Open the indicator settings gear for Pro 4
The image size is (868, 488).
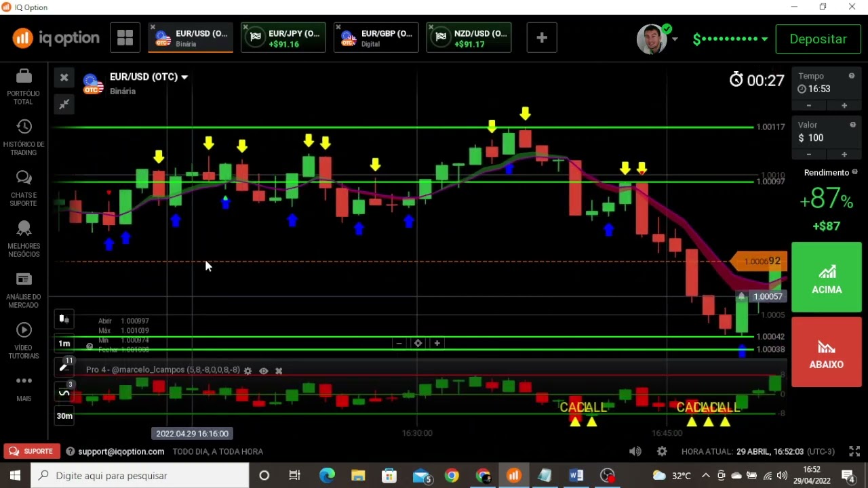tap(248, 371)
